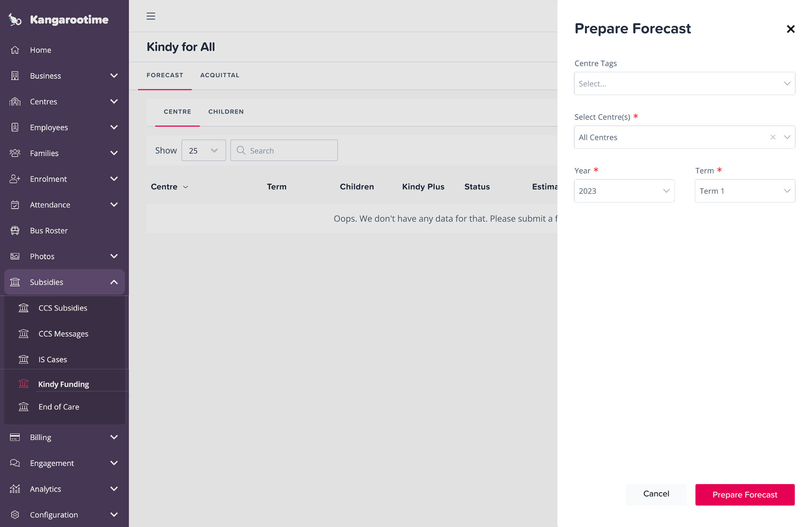Click the red Kindy Funding icon

pos(24,384)
